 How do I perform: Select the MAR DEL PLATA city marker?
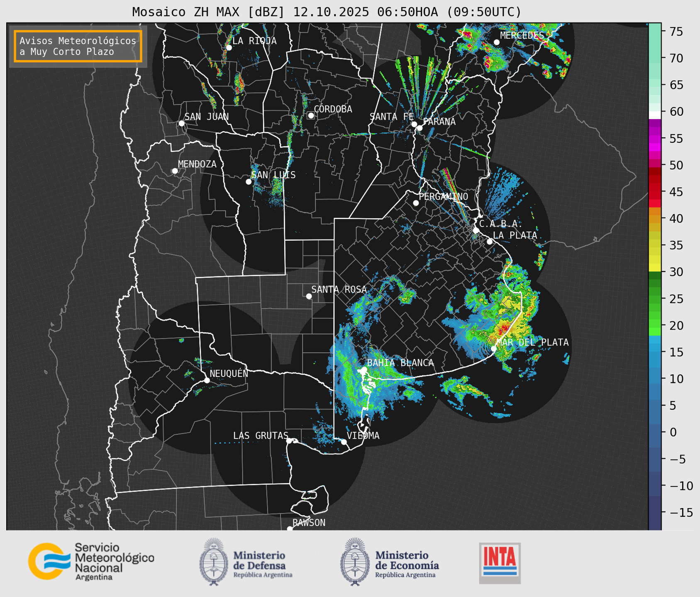tap(494, 349)
